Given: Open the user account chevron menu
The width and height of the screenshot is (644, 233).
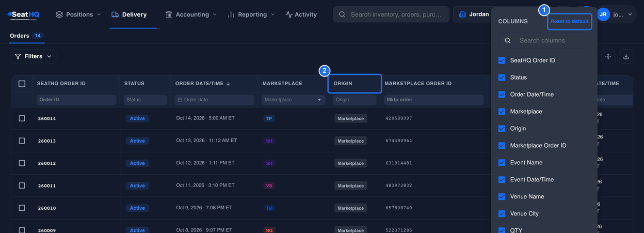Looking at the screenshot, I should click(x=630, y=14).
